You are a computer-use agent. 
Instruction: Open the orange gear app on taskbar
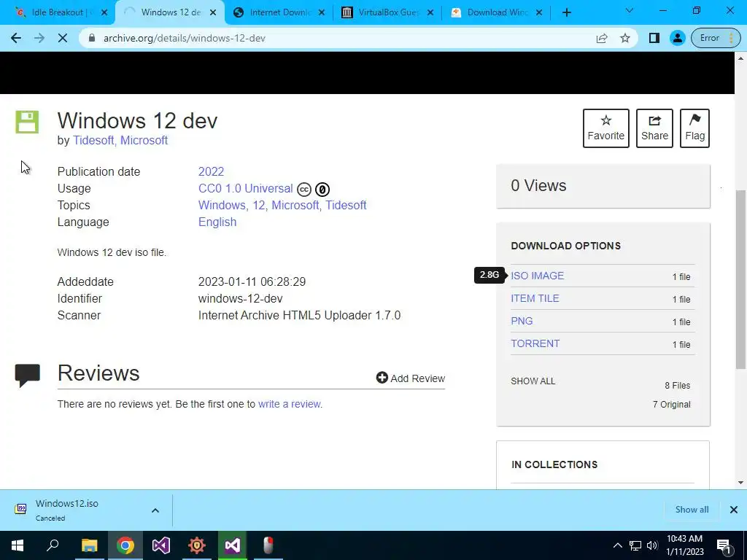(x=197, y=545)
